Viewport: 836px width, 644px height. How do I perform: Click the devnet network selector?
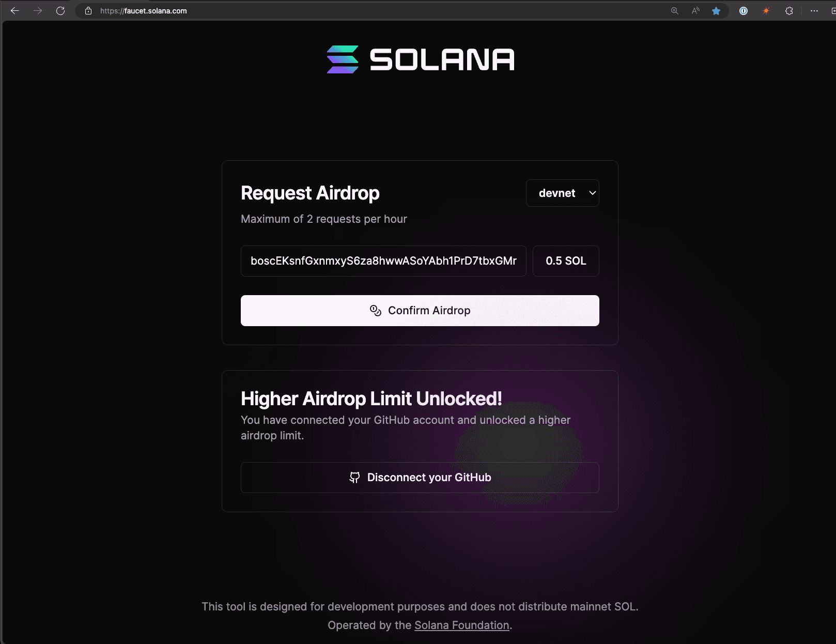(562, 193)
